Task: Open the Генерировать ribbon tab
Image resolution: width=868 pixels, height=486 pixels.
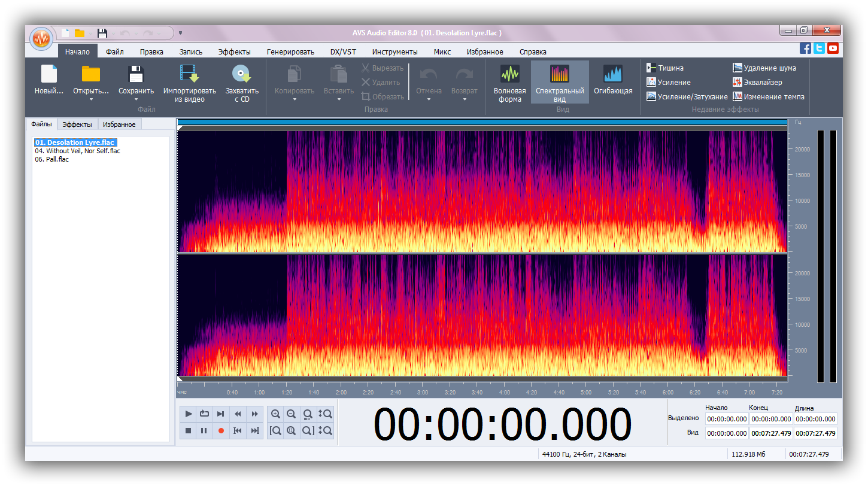Action: pyautogui.click(x=290, y=52)
